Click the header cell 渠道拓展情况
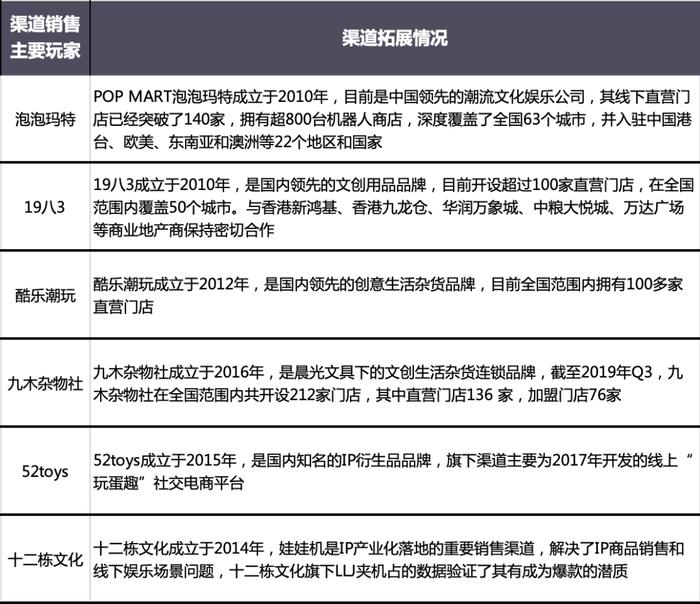The image size is (700, 604). [x=395, y=37]
